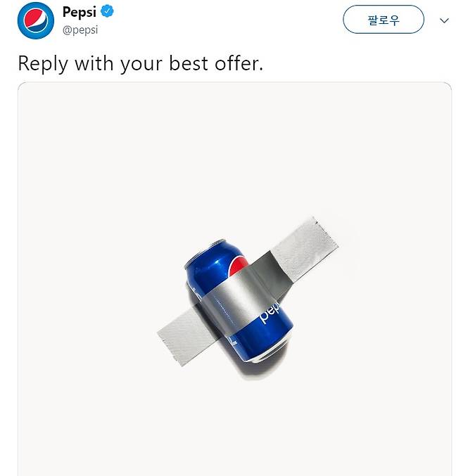Click the word "best" in the tweet text
This screenshot has width=463, height=476.
pos(189,63)
